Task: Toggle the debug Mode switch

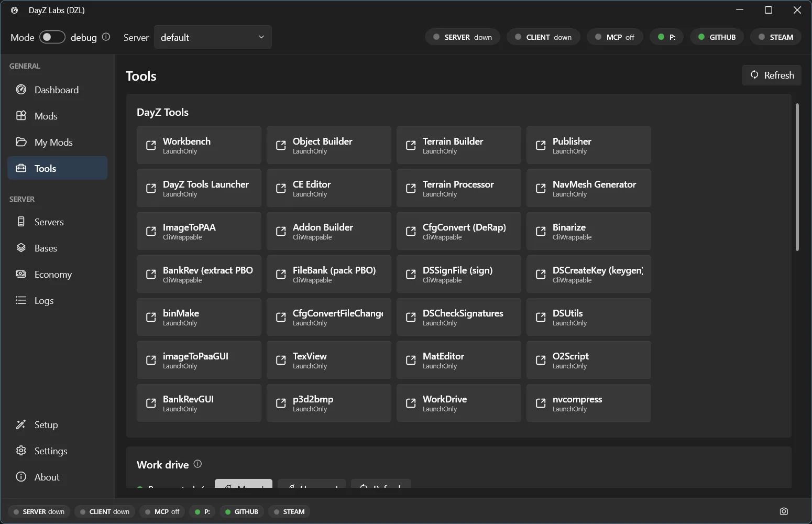Action: [52, 37]
